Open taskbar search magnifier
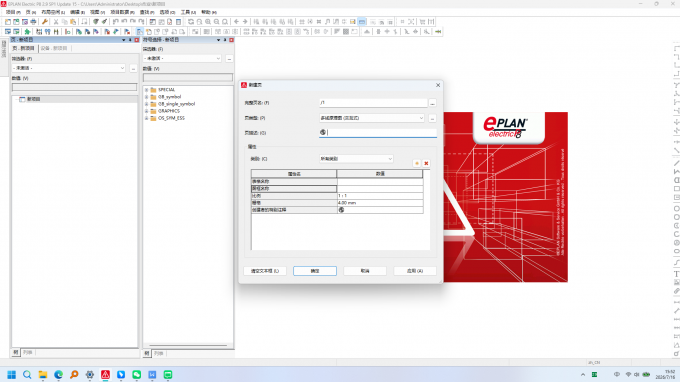This screenshot has width=680, height=382. coord(27,375)
